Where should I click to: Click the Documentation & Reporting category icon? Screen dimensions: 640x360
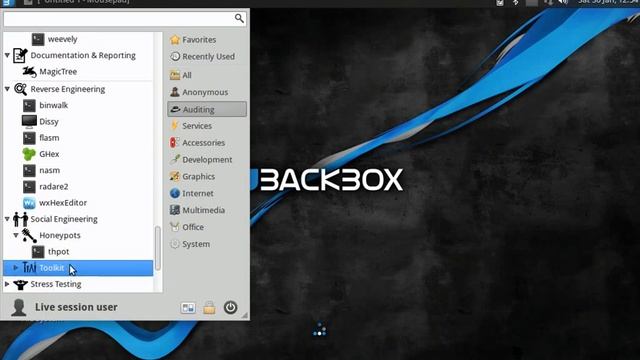[x=20, y=56]
